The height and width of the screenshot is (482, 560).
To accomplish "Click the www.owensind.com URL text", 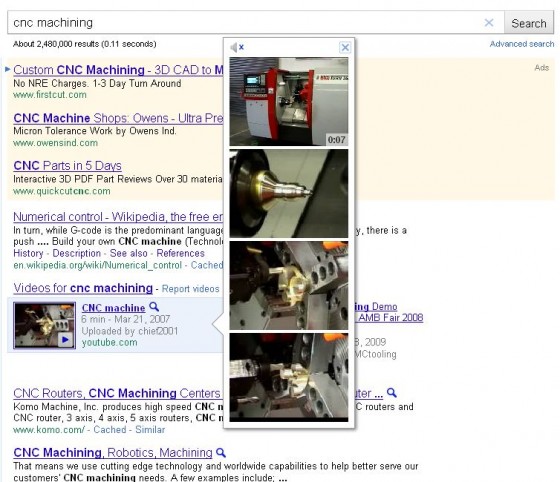I will coord(55,143).
